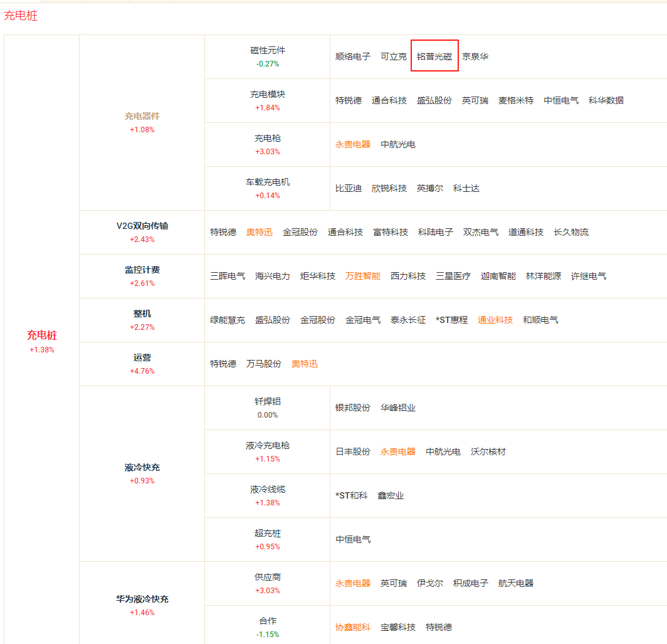Click stock 绿能慧充
The image size is (667, 644).
point(228,320)
